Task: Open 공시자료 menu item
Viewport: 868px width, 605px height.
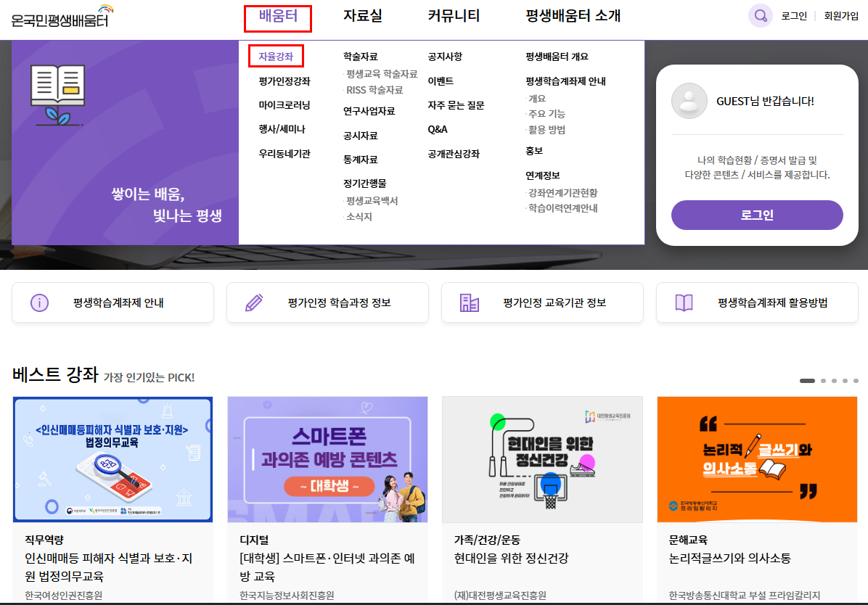Action: [x=361, y=136]
